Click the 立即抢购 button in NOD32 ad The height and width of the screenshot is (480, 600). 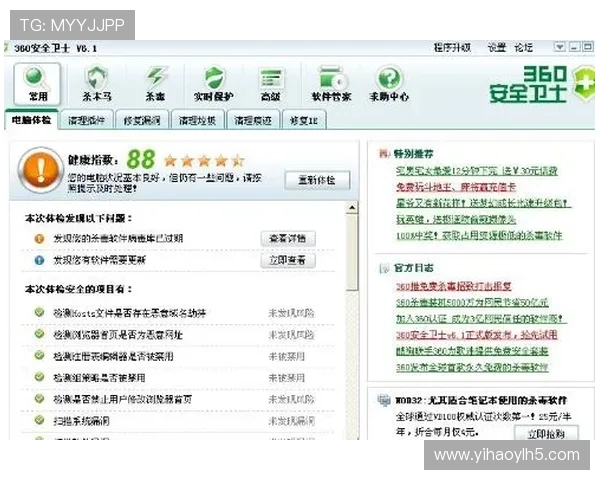pyautogui.click(x=546, y=433)
